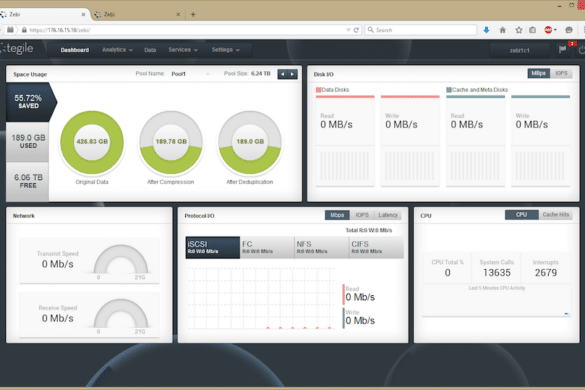Click the blue downloads arrow
This screenshot has width=585, height=390.
coord(486,30)
